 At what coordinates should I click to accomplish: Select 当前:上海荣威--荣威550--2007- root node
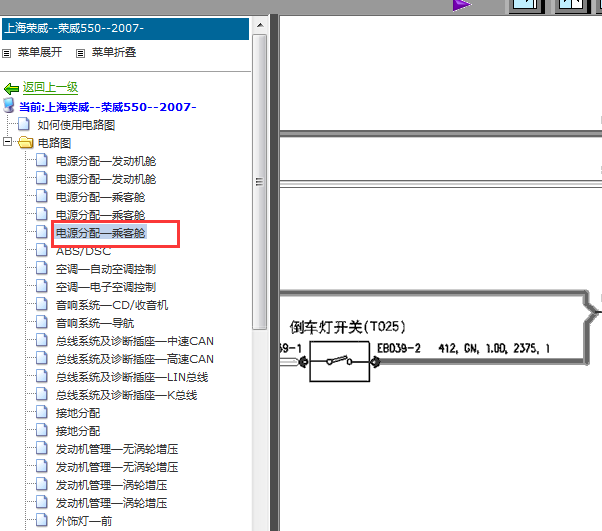point(108,107)
